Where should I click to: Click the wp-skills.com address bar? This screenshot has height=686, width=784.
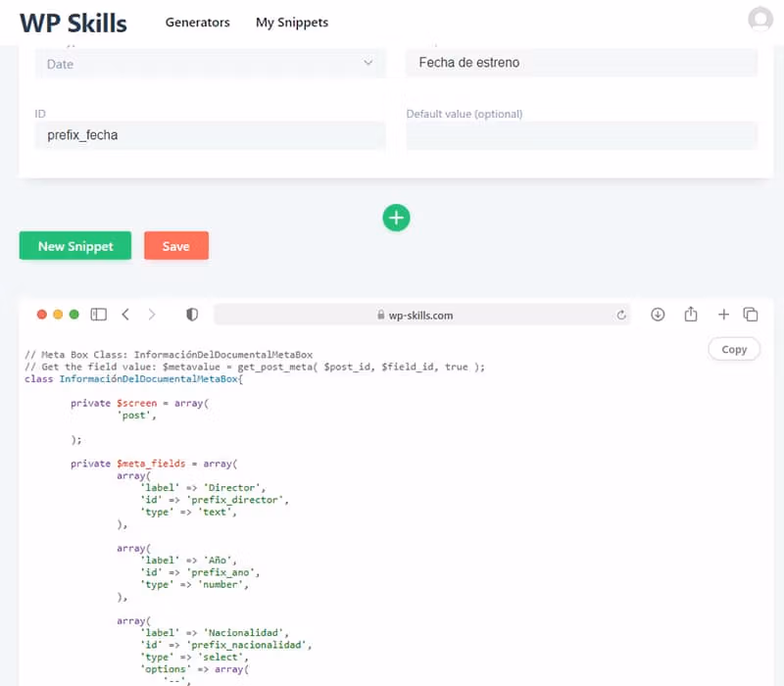(422, 315)
